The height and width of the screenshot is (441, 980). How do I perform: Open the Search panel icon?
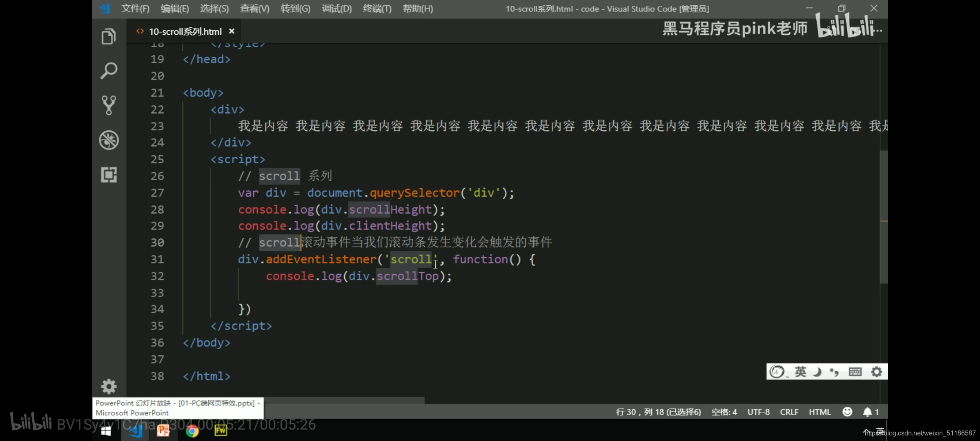point(109,71)
